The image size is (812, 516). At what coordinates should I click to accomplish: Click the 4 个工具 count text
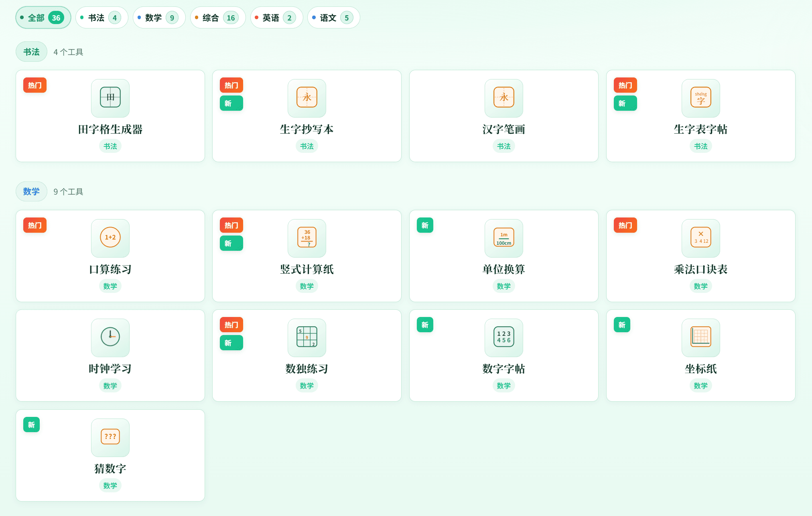point(68,52)
